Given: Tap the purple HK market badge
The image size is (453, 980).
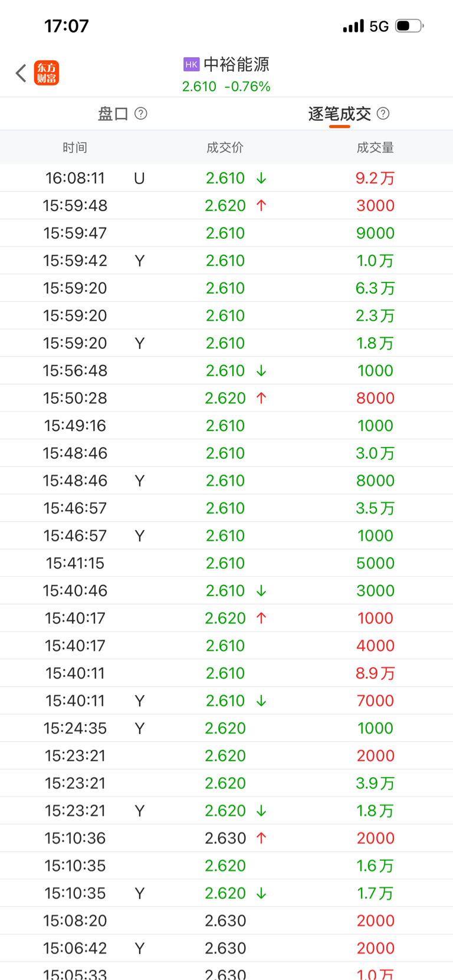Looking at the screenshot, I should [191, 64].
